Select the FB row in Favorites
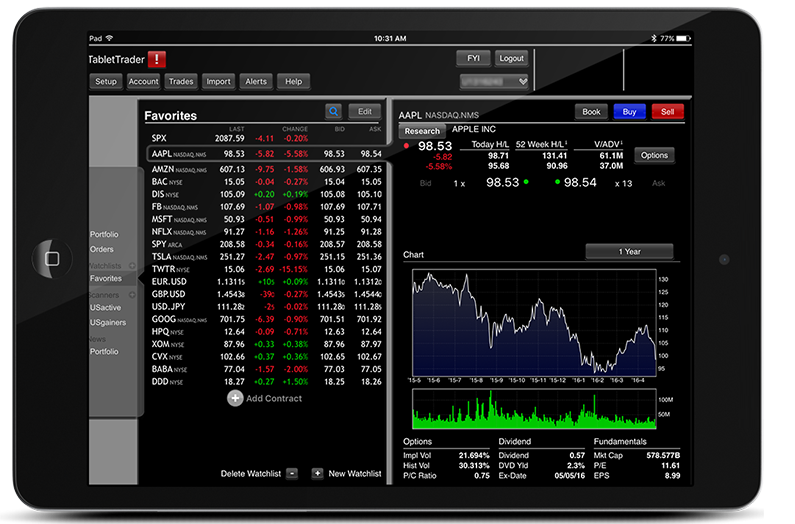 point(266,206)
